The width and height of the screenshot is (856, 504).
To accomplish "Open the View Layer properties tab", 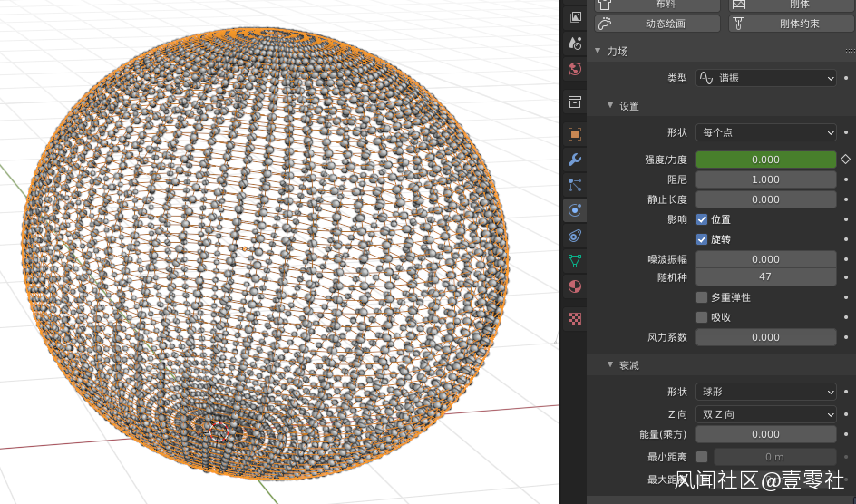I will (x=575, y=18).
